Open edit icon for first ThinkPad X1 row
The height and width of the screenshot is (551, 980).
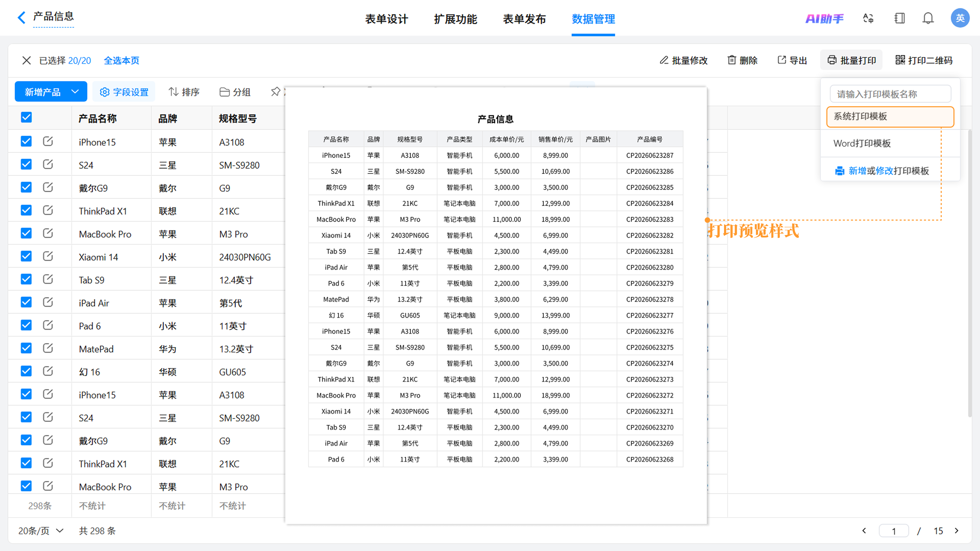48,210
